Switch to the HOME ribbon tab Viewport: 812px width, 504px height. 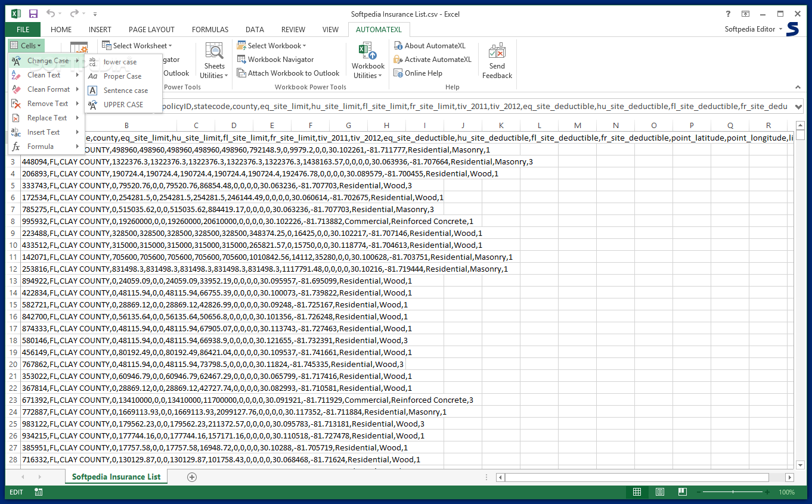[61, 29]
